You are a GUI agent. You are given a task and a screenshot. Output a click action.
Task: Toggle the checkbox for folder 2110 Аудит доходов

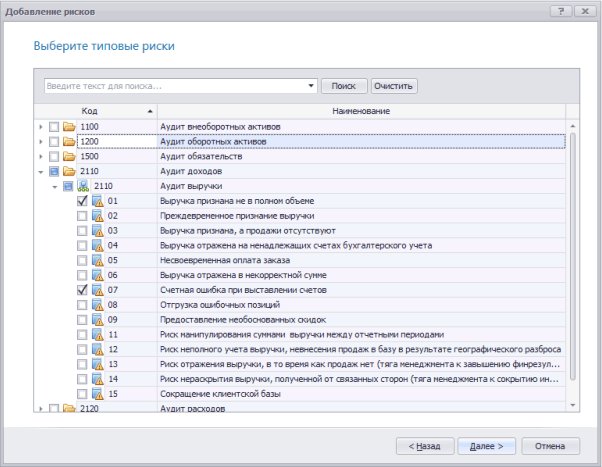coord(54,171)
